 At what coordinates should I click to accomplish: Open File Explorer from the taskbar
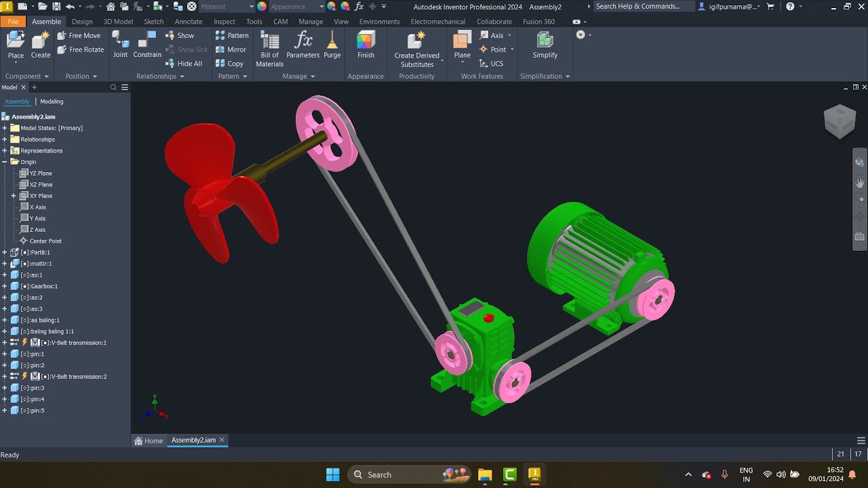click(x=485, y=474)
